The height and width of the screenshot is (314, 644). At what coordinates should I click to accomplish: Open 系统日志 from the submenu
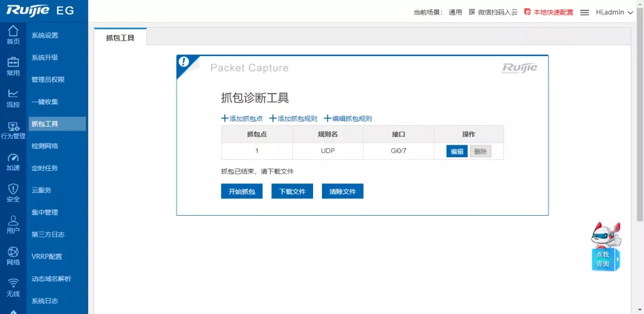tap(45, 301)
